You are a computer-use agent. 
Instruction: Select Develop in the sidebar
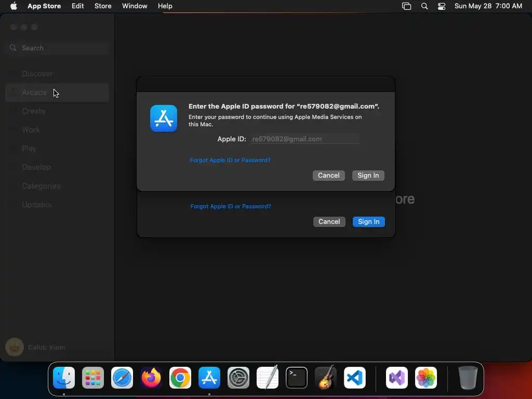(x=57, y=167)
